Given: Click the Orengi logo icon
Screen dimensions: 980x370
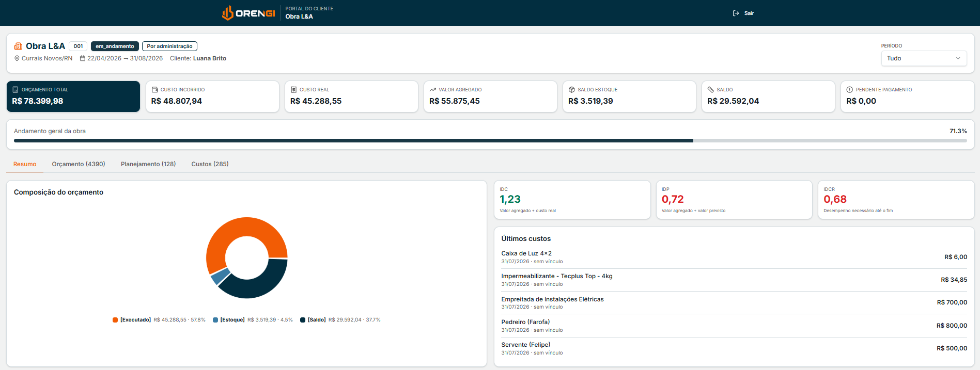Looking at the screenshot, I should 227,13.
